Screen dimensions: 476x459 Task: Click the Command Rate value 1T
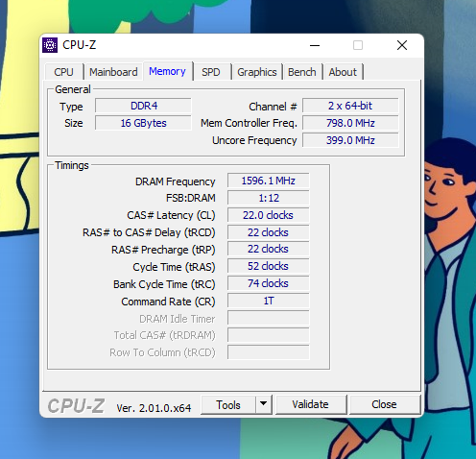click(269, 301)
